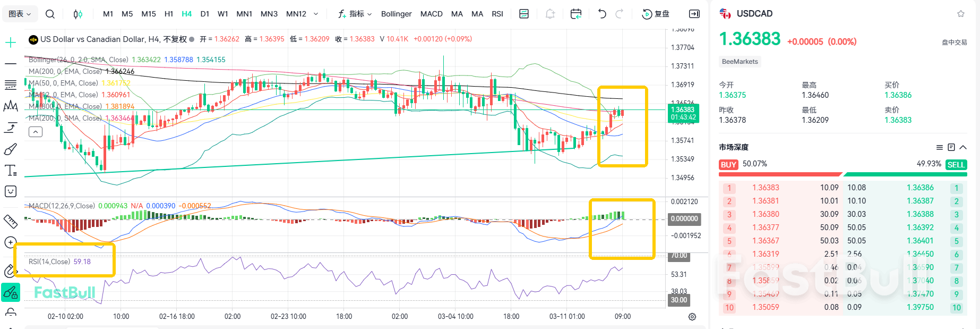This screenshot has width=980, height=329.
Task: Click the undo arrow in toolbar
Action: pos(601,14)
